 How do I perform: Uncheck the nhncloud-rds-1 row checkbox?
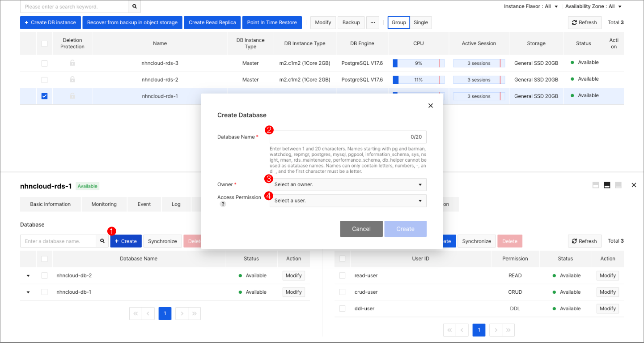pyautogui.click(x=44, y=96)
